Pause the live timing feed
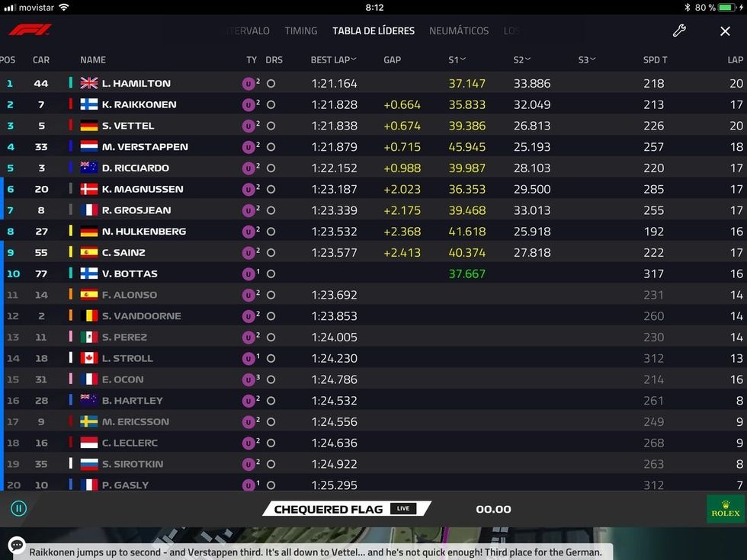The image size is (747, 560). [x=18, y=509]
